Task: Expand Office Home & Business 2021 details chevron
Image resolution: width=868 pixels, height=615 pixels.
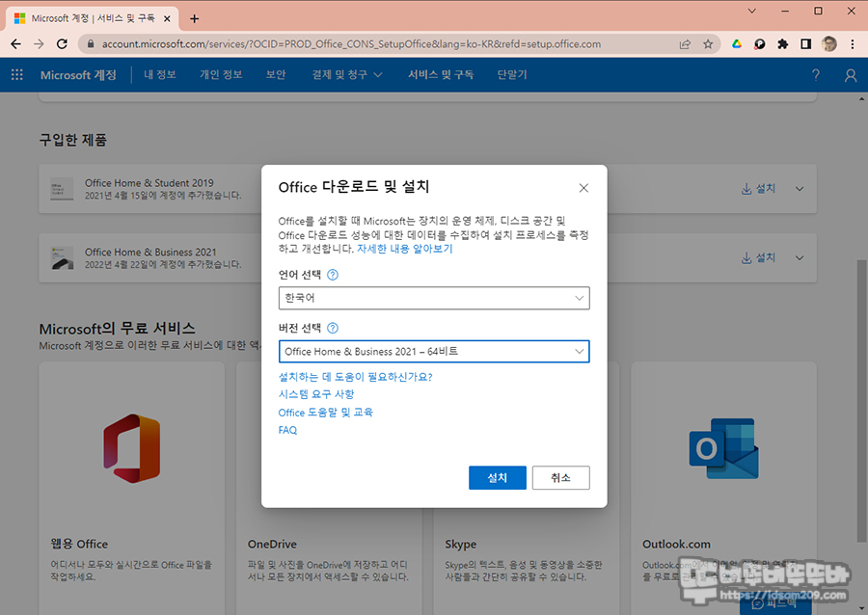Action: tap(800, 258)
